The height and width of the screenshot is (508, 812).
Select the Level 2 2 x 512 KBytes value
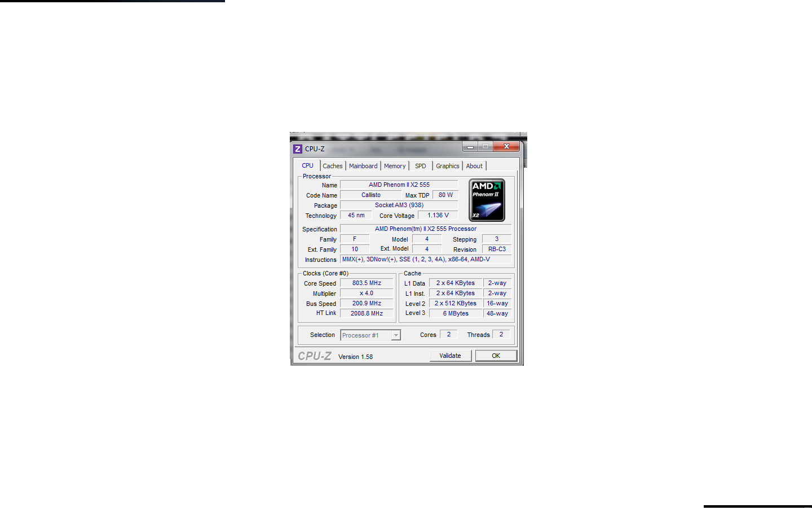tap(456, 303)
